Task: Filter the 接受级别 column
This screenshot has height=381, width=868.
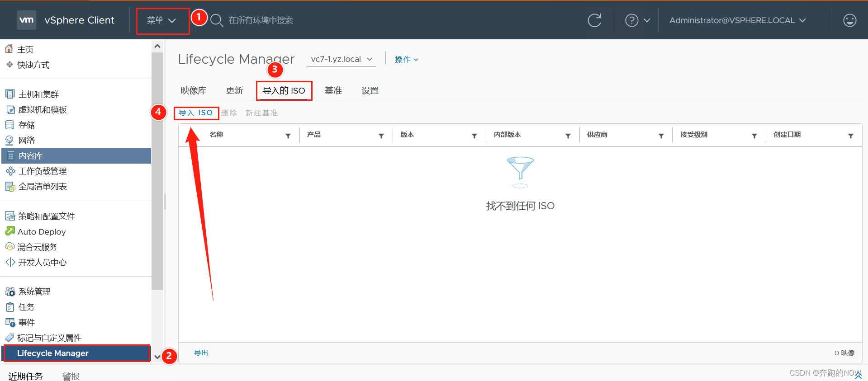Action: click(x=754, y=136)
